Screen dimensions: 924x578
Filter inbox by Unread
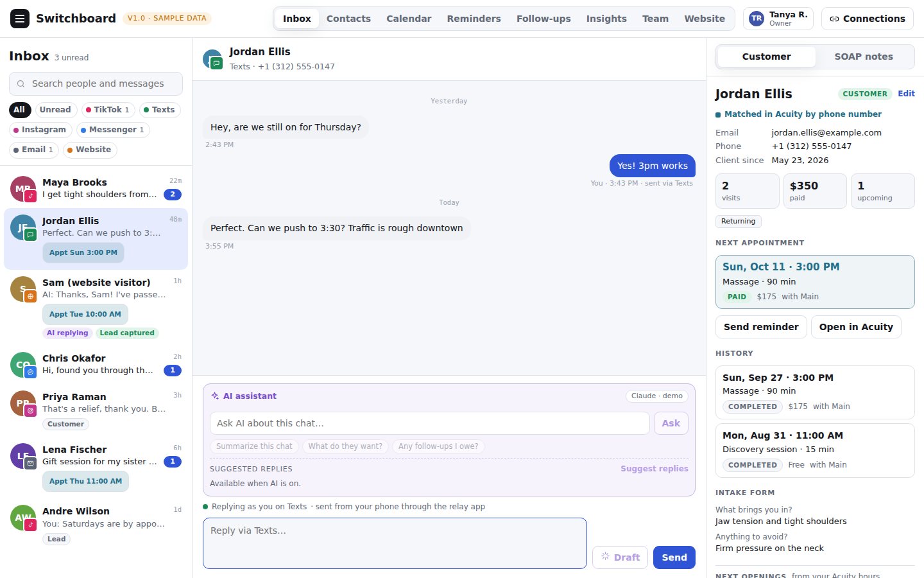[x=55, y=110]
